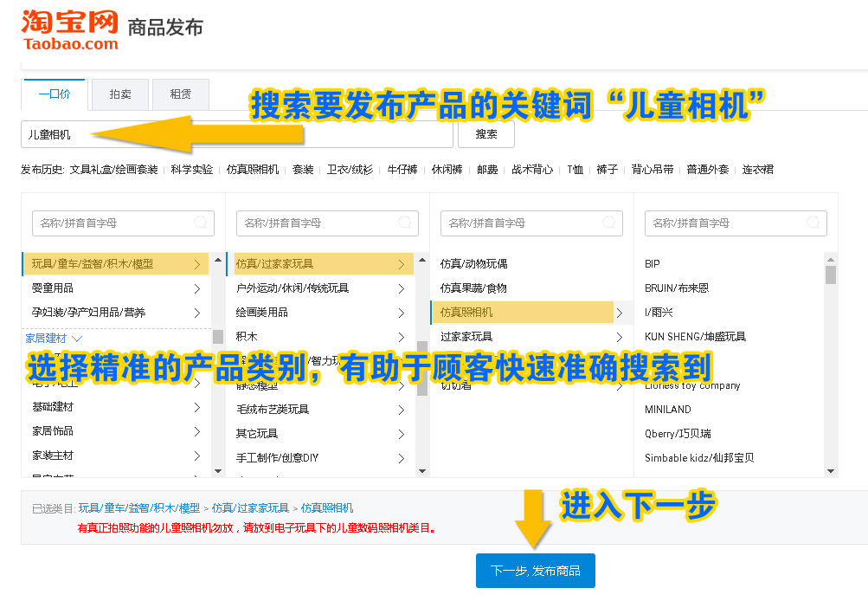Select the 一口价 tab
This screenshot has width=868, height=601.
(x=54, y=94)
